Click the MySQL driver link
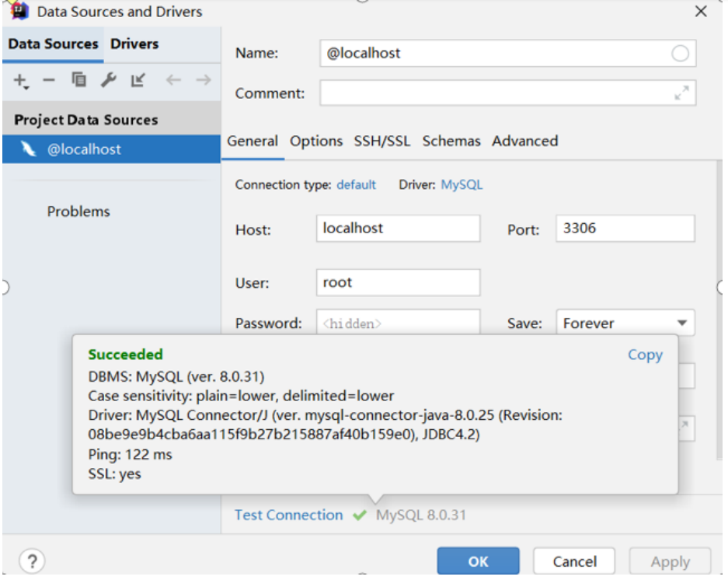 (462, 185)
